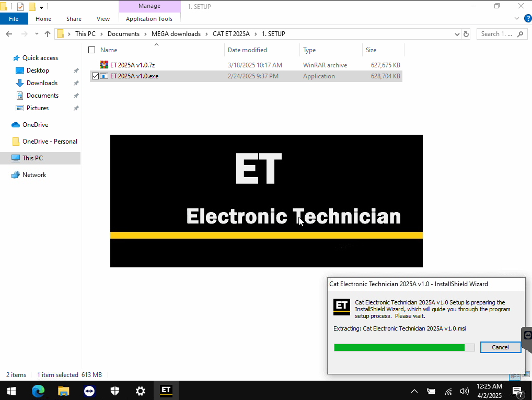The image size is (532, 400).
Task: Open the Application Tools tab
Action: [149, 19]
